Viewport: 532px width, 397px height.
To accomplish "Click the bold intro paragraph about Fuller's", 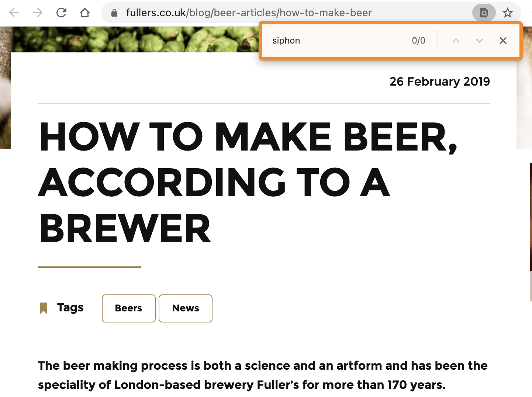I will (263, 375).
